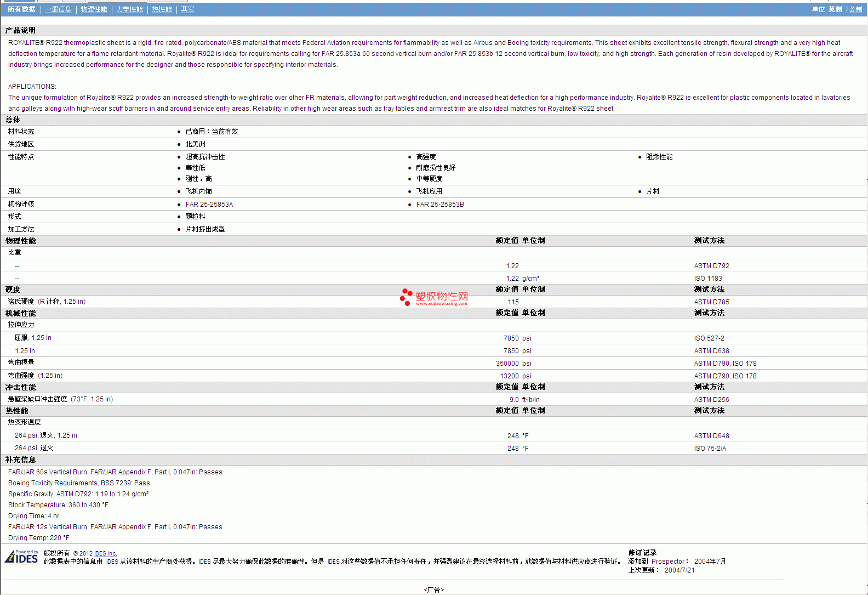This screenshot has height=595, width=868.
Task: Click the 热变形温度 row label
Action: coord(24,422)
